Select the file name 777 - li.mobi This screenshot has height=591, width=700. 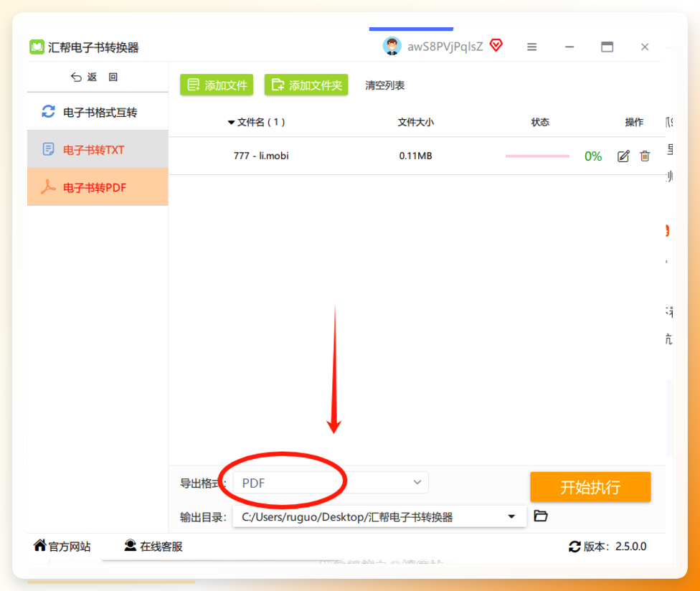261,156
